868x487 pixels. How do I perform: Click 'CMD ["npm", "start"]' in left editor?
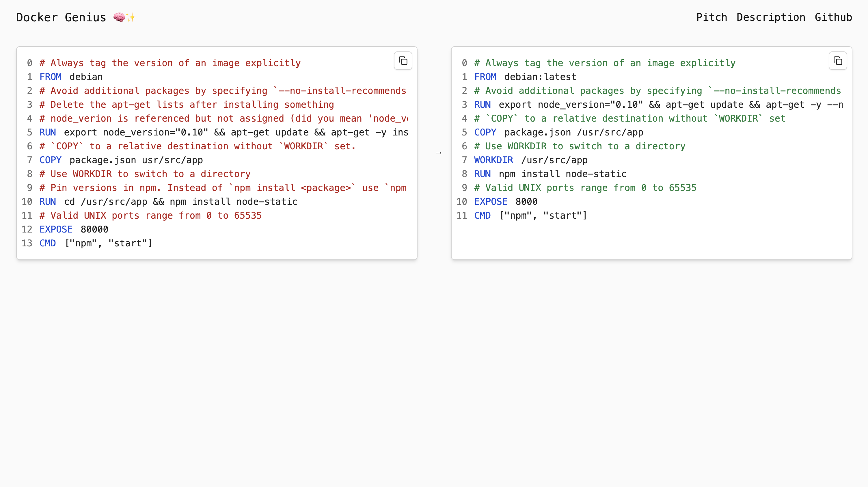(x=96, y=243)
